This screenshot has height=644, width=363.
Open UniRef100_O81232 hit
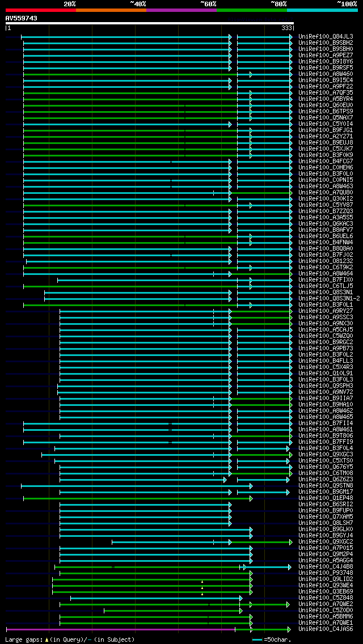click(326, 261)
